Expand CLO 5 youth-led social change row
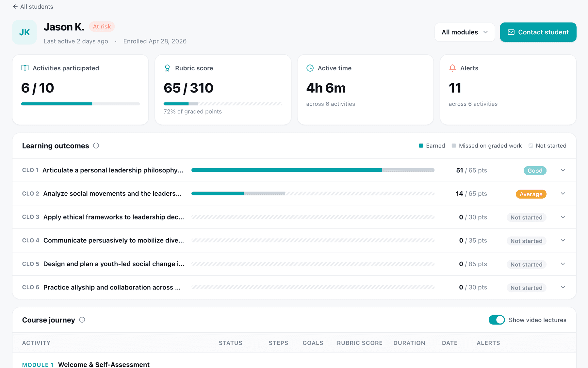The height and width of the screenshot is (368, 588). coord(563,264)
